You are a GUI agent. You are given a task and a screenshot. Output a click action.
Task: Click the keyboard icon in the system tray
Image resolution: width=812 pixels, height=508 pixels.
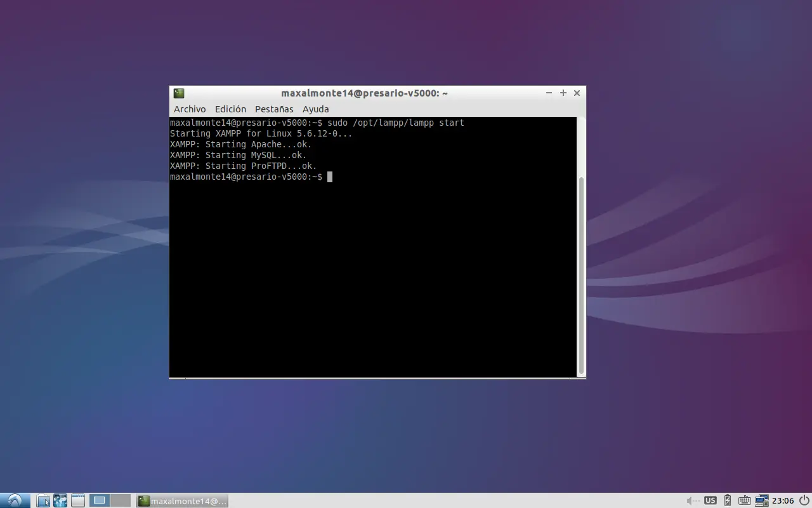coord(744,500)
